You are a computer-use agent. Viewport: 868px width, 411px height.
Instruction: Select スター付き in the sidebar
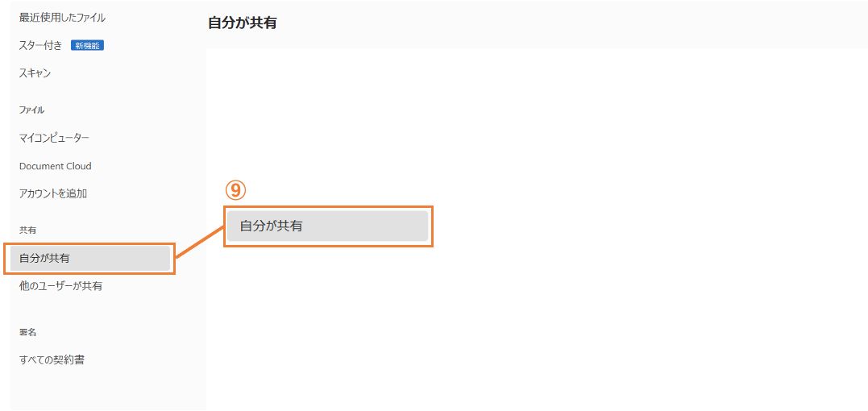(40, 45)
